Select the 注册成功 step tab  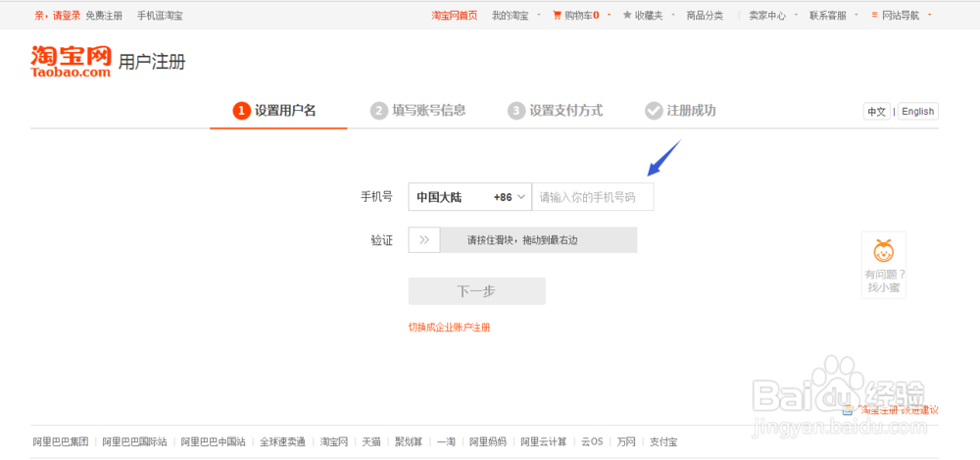[681, 112]
